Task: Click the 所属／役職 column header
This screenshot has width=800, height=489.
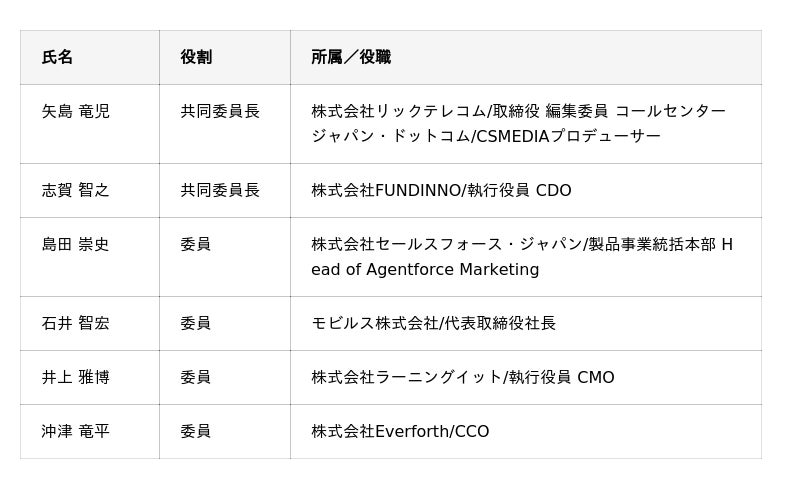Action: pos(351,58)
